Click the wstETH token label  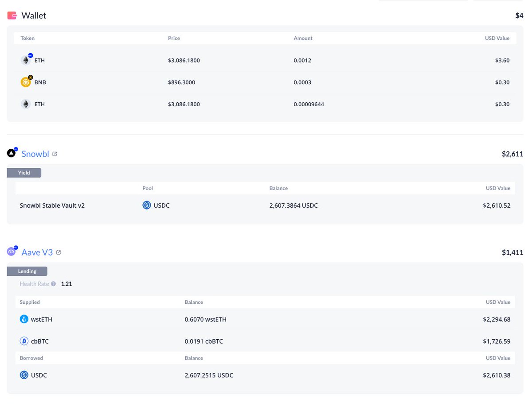pyautogui.click(x=42, y=319)
